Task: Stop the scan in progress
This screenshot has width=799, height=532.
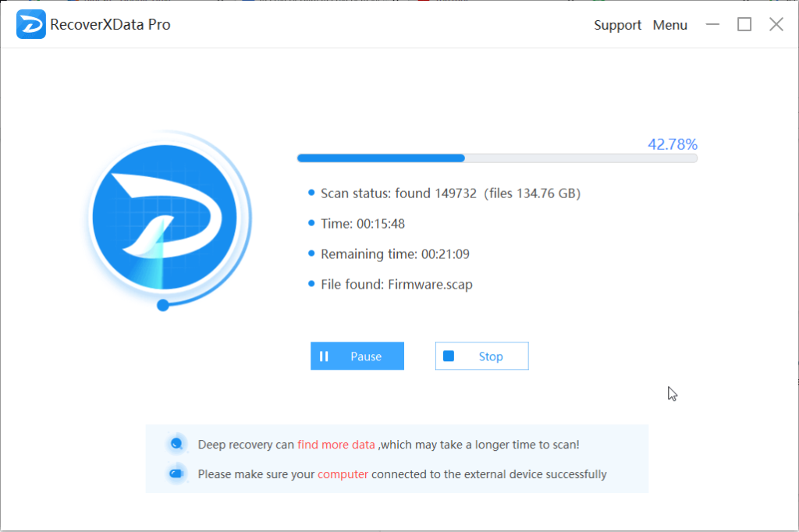Action: 481,356
